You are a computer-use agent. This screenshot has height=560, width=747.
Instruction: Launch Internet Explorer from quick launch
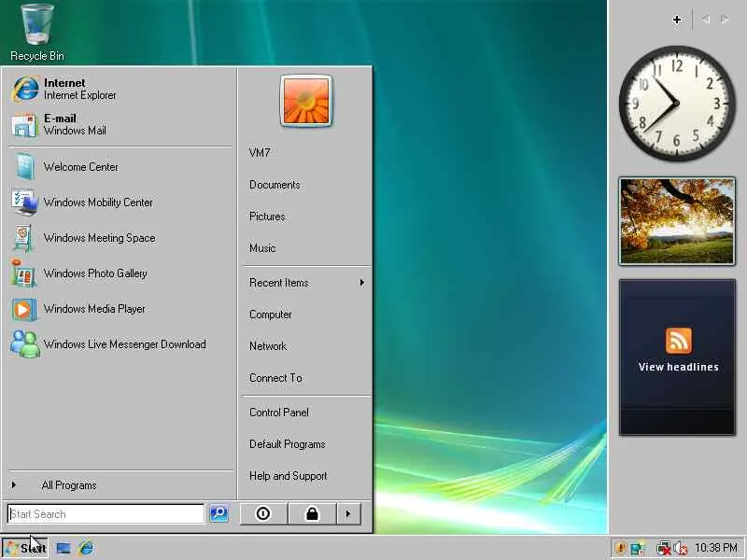86,548
